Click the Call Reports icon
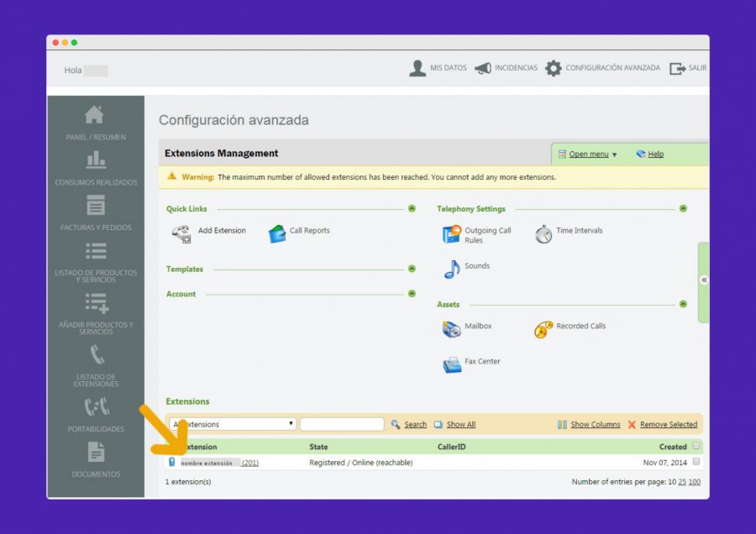Viewport: 756px width, 534px height. [x=276, y=234]
